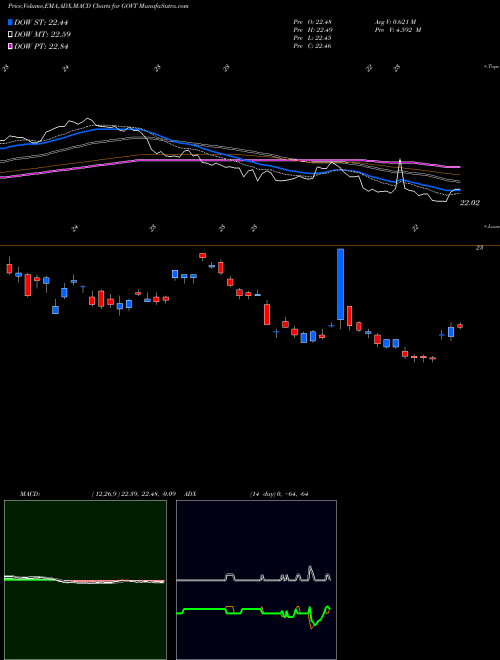Select the 'DOW ST: 22.44' legend label

[x=41, y=22]
